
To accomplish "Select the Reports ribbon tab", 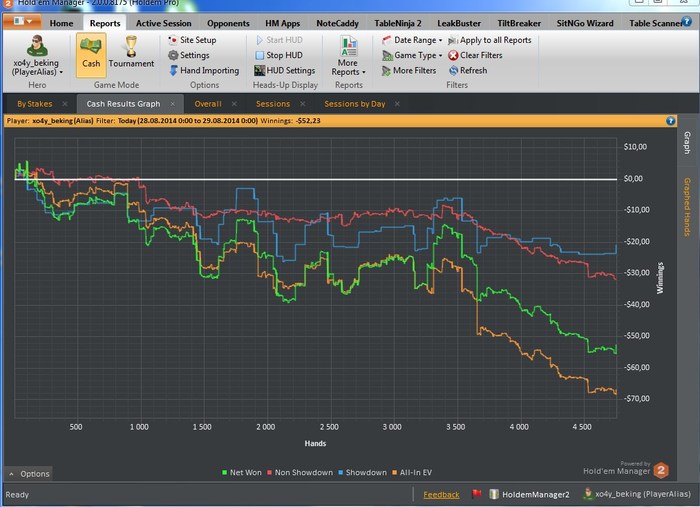I will (x=105, y=23).
